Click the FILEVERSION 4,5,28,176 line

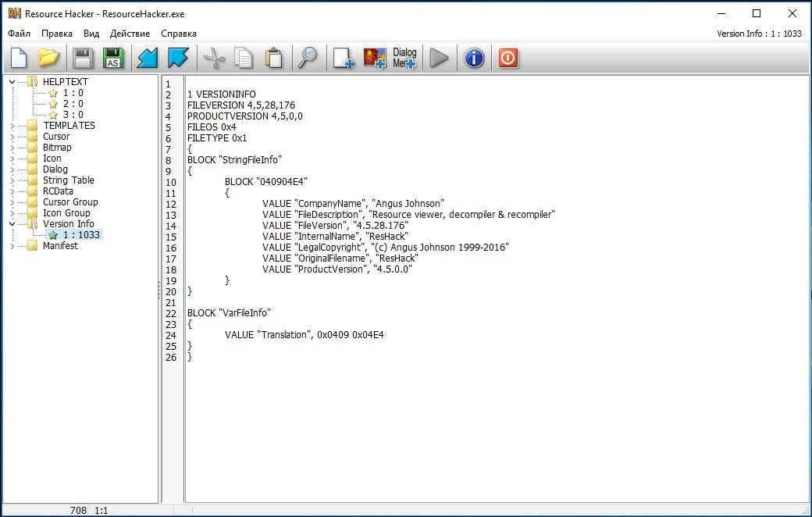(x=241, y=105)
